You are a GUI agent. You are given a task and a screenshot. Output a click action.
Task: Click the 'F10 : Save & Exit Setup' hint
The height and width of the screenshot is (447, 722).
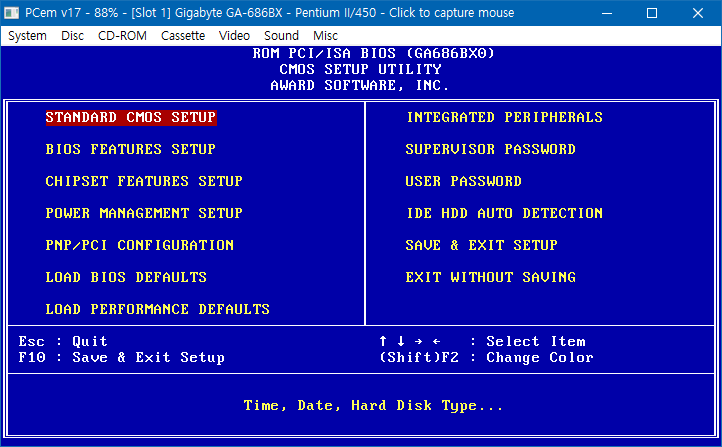tap(122, 357)
